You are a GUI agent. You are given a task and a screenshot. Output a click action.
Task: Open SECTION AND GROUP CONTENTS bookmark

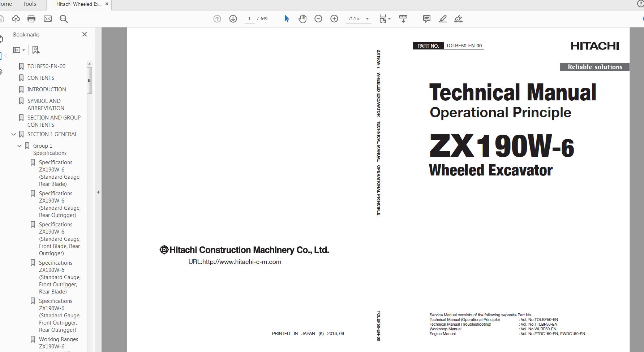point(54,121)
